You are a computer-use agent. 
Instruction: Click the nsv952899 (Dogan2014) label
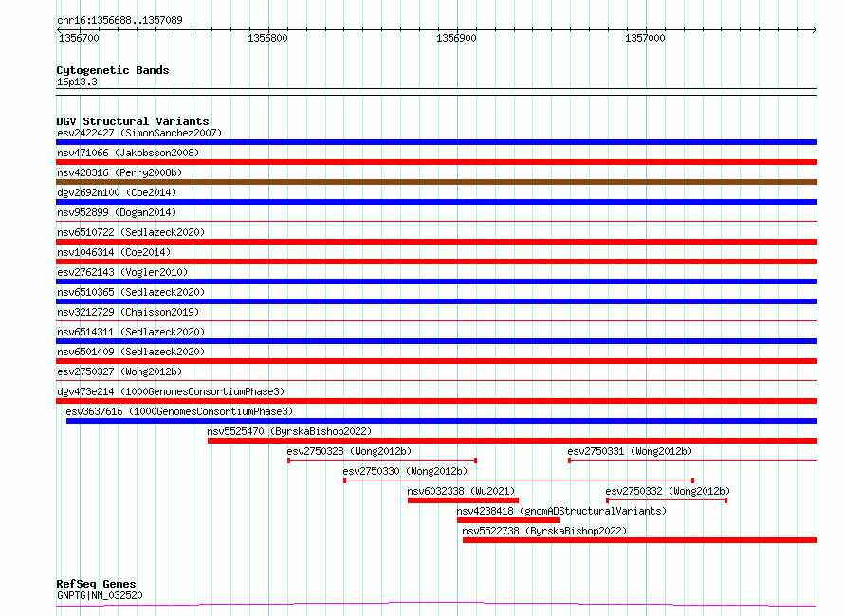point(116,212)
